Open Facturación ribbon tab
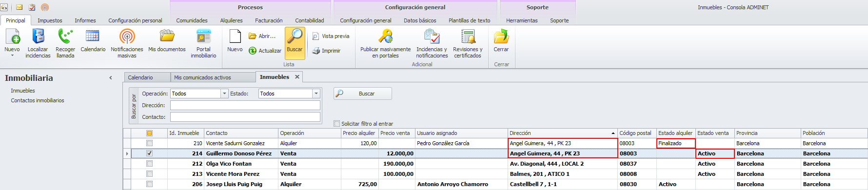Image resolution: width=868 pixels, height=190 pixels. click(269, 20)
